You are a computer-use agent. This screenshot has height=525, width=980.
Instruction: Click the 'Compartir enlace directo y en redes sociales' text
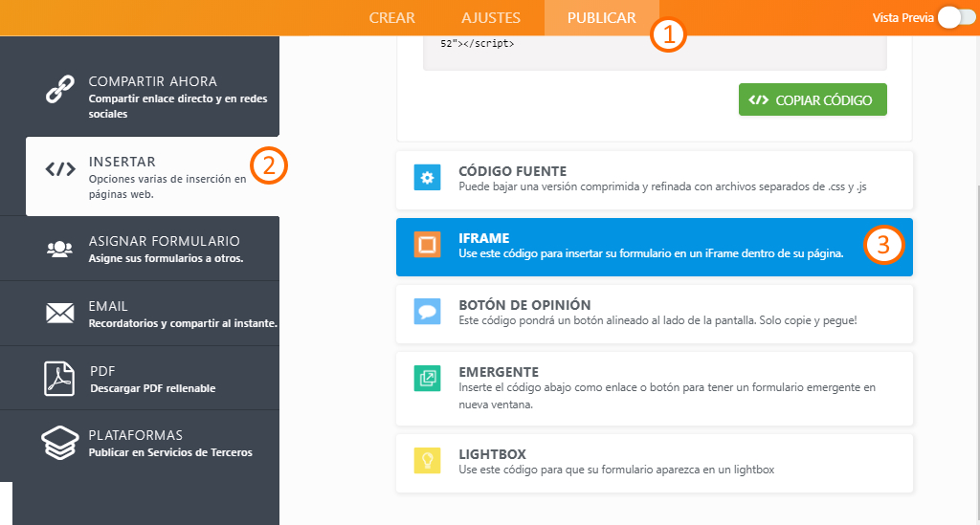[x=178, y=106]
